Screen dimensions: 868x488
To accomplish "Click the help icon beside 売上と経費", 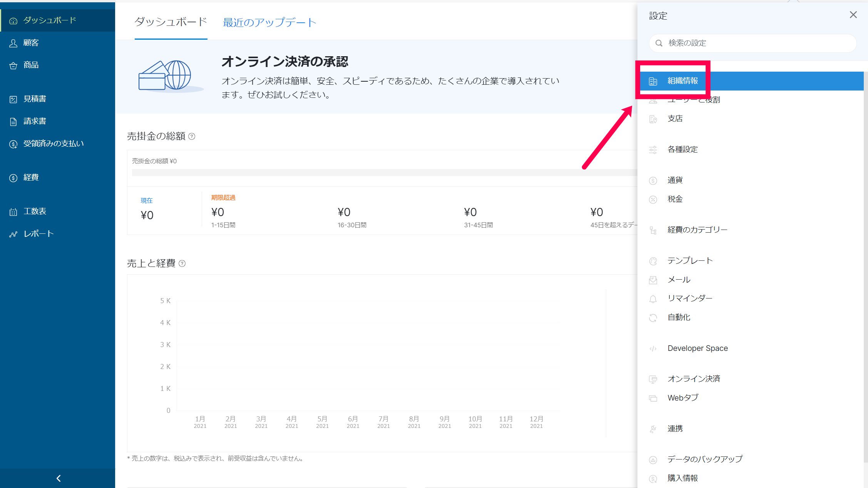I will click(182, 263).
